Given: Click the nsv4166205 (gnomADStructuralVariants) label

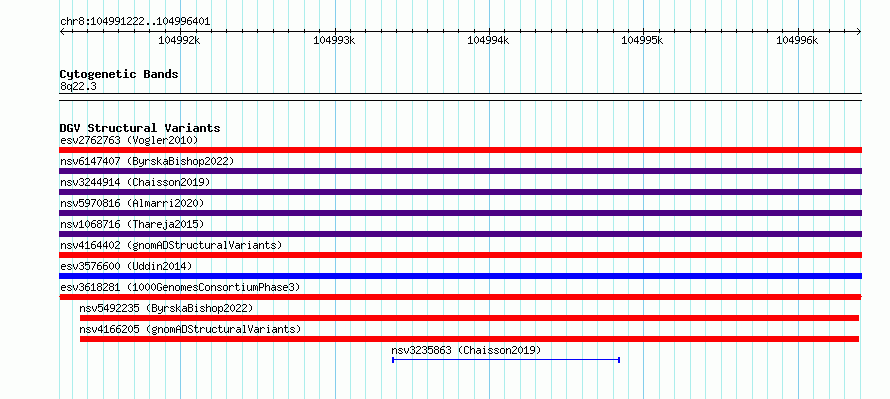Looking at the screenshot, I should pyautogui.click(x=190, y=329).
